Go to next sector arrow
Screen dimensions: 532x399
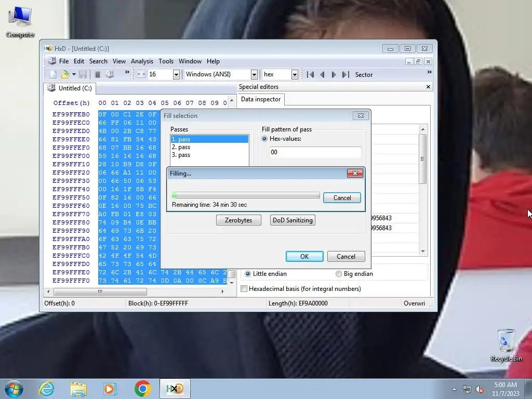coord(334,75)
